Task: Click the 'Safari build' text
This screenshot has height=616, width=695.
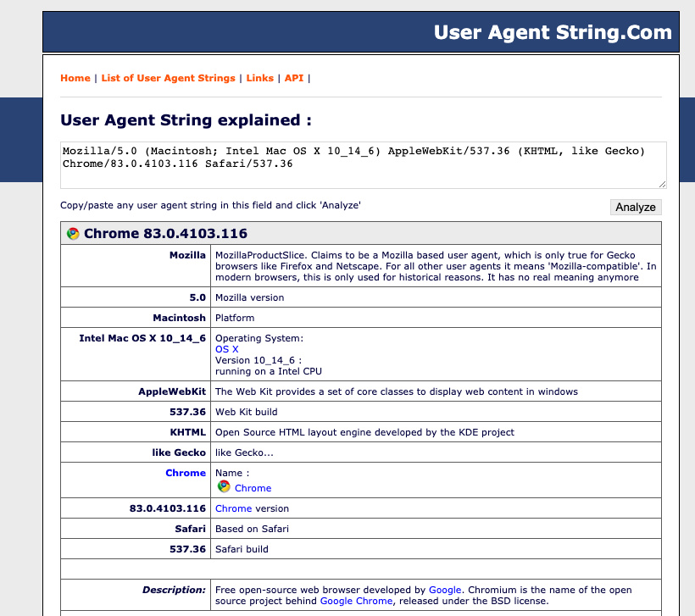Action: coord(242,549)
